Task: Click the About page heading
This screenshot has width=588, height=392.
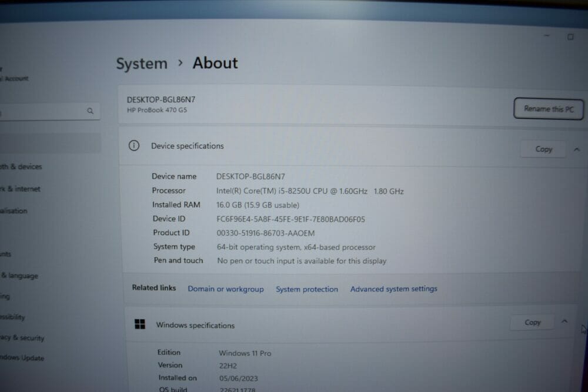Action: pos(215,63)
